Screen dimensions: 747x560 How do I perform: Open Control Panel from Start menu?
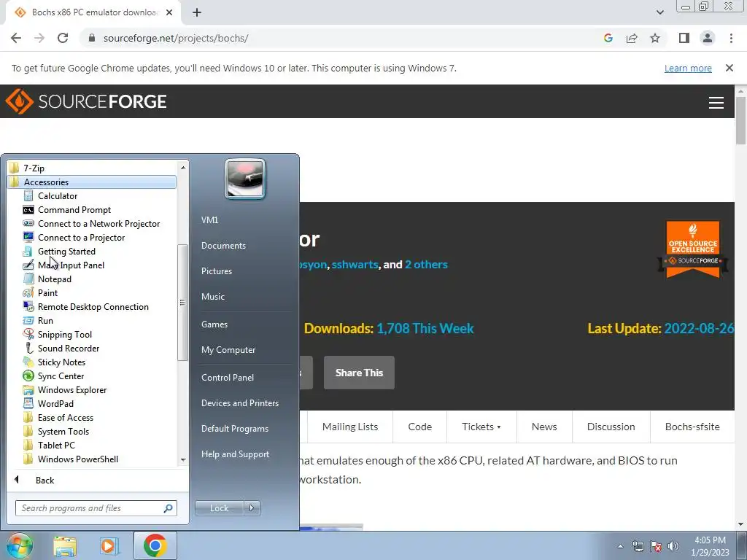tap(228, 377)
